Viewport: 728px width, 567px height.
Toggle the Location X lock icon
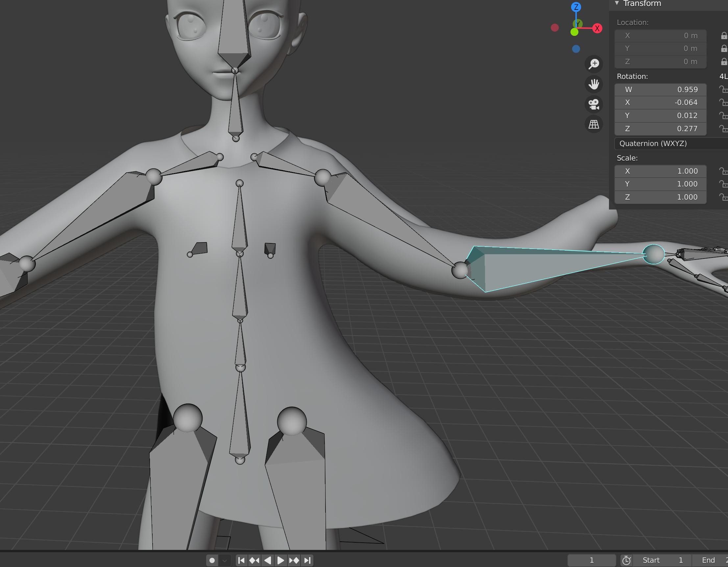[724, 36]
